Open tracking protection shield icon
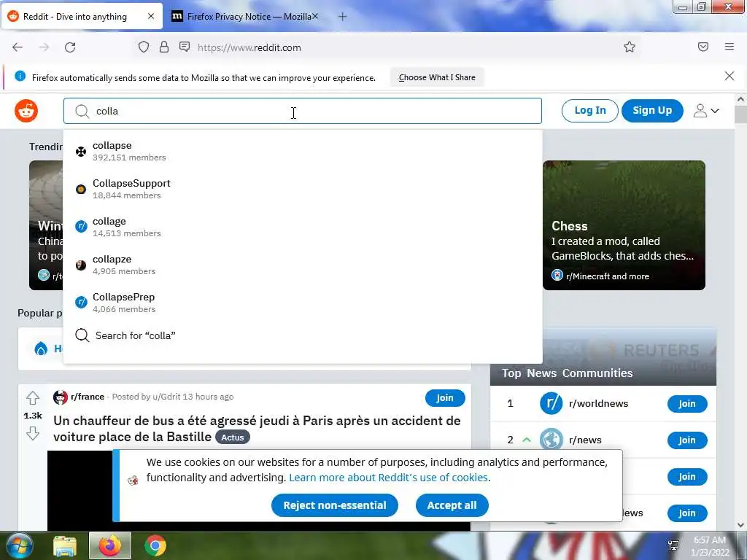Viewport: 747px width, 560px height. [x=144, y=47]
